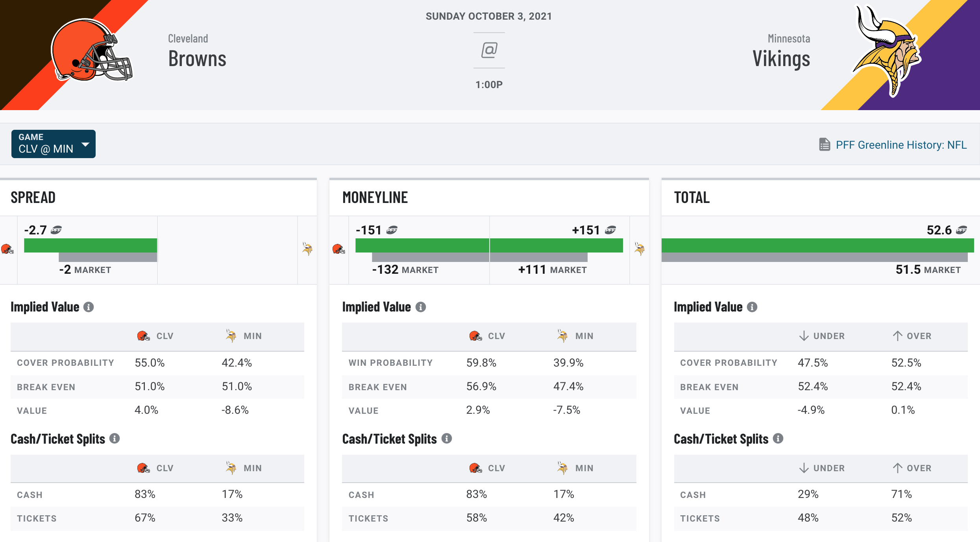The width and height of the screenshot is (980, 542).
Task: Click the Cleveland Browns helmet logo in header
Action: 92,50
